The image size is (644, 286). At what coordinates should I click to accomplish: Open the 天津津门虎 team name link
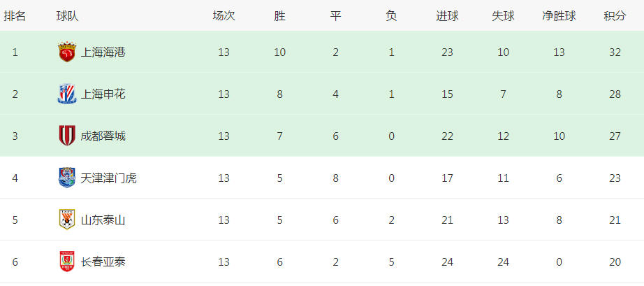click(x=108, y=178)
